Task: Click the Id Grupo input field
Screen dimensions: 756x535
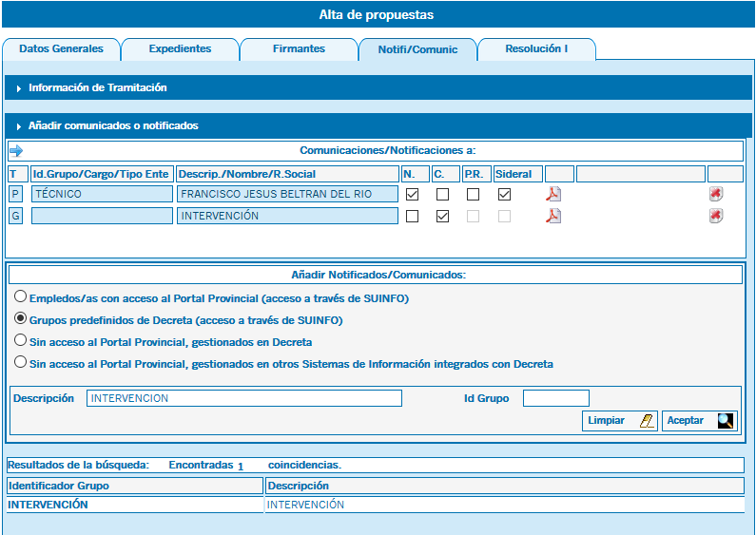Action: coord(556,398)
